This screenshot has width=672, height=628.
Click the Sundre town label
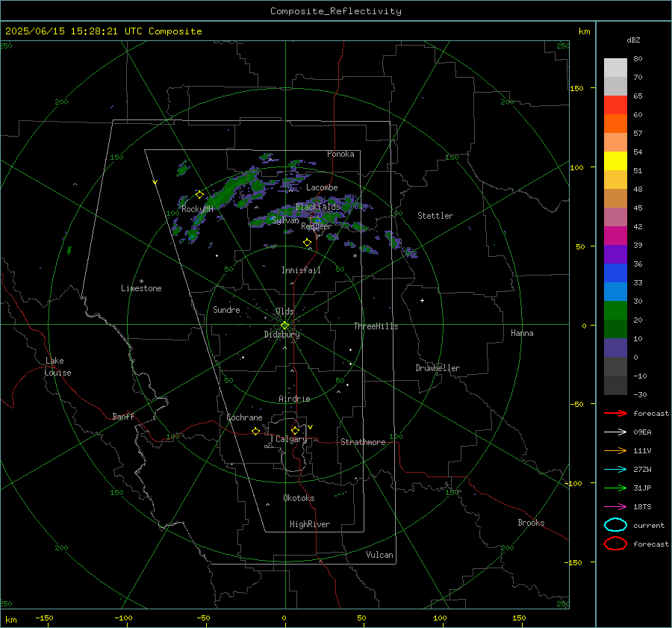tap(226, 310)
